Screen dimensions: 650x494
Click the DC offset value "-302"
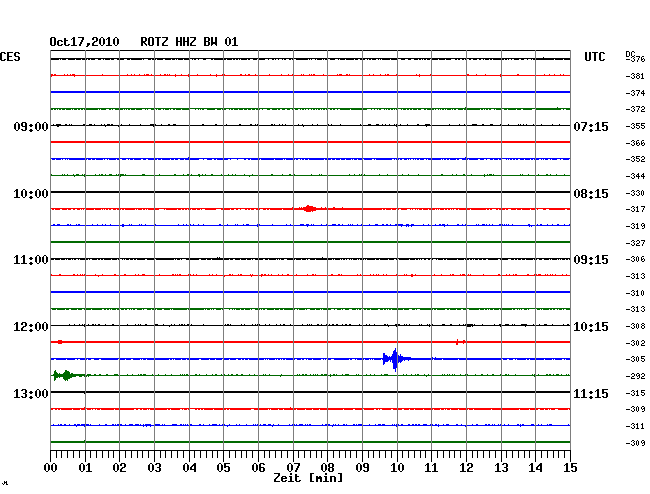(x=635, y=343)
